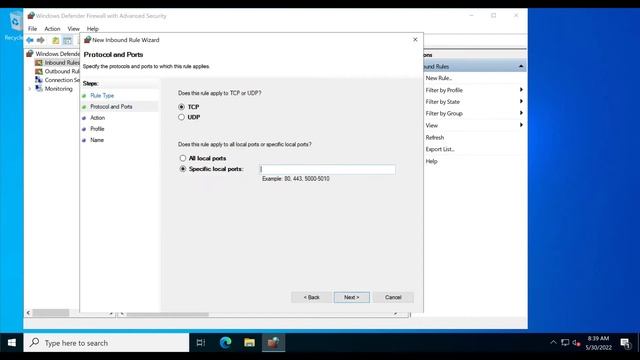Open the File menu
Viewport: 640px width, 360px height.
(x=32, y=29)
